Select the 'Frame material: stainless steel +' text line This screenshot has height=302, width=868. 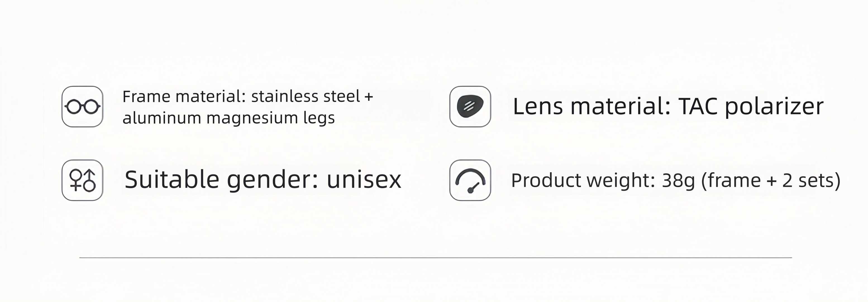(x=248, y=96)
